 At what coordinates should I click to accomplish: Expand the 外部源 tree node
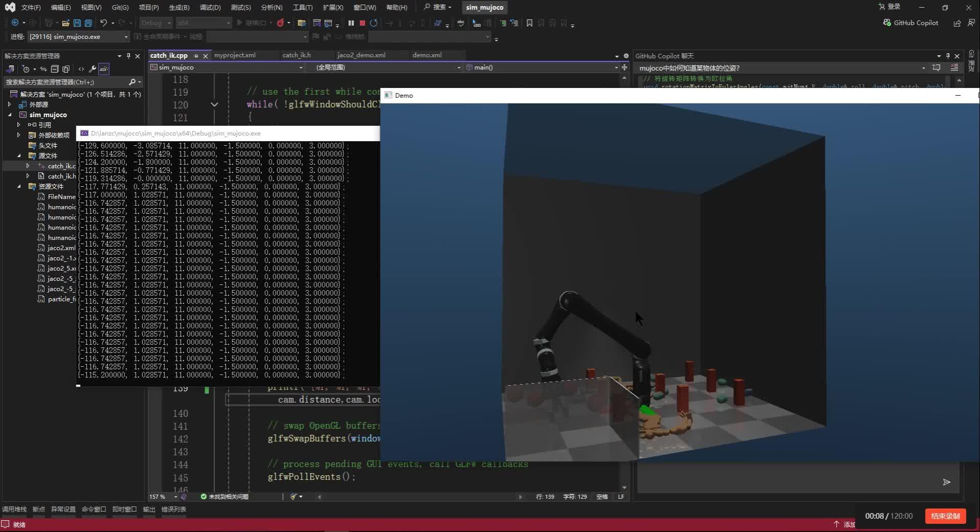(x=9, y=104)
